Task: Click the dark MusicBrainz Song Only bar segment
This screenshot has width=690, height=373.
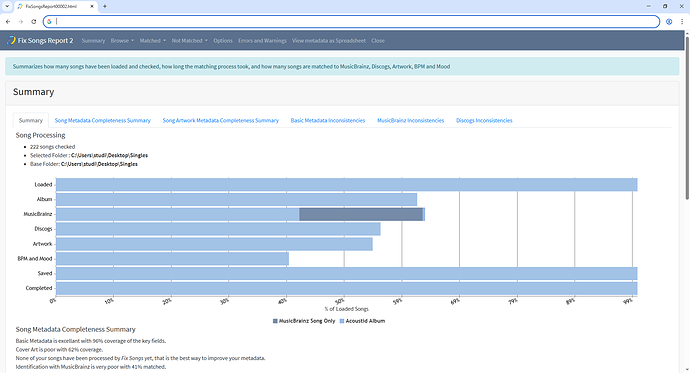Action: [x=361, y=214]
